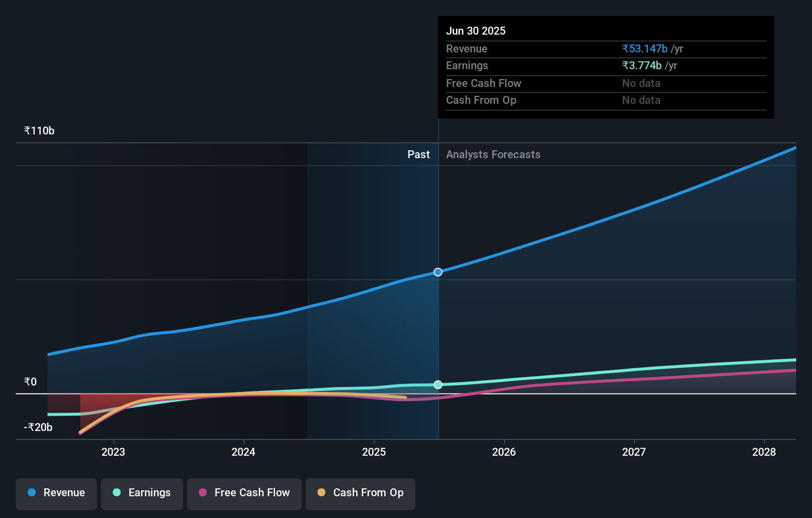
Task: Click the pink Free Cash Flow legend dot
Action: 202,493
